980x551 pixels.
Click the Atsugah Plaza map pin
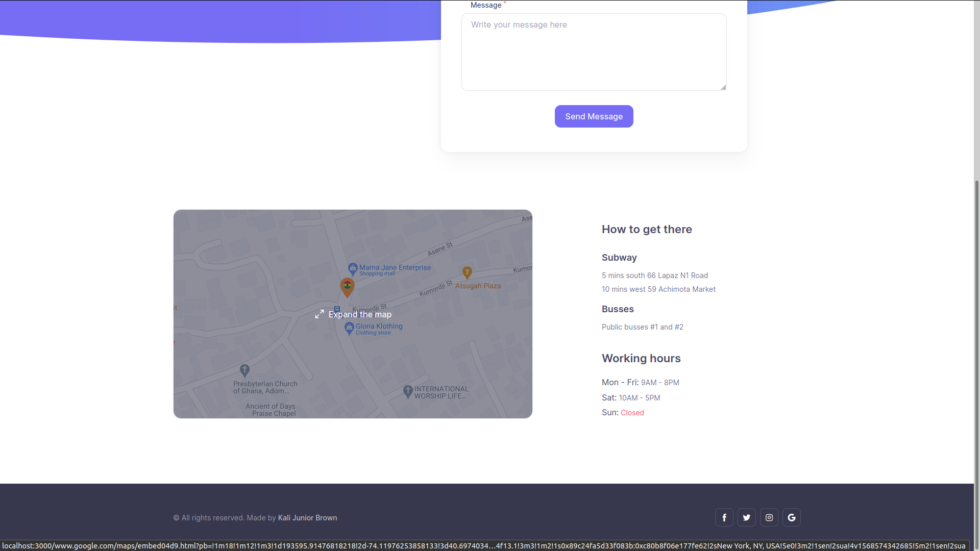[x=467, y=272]
